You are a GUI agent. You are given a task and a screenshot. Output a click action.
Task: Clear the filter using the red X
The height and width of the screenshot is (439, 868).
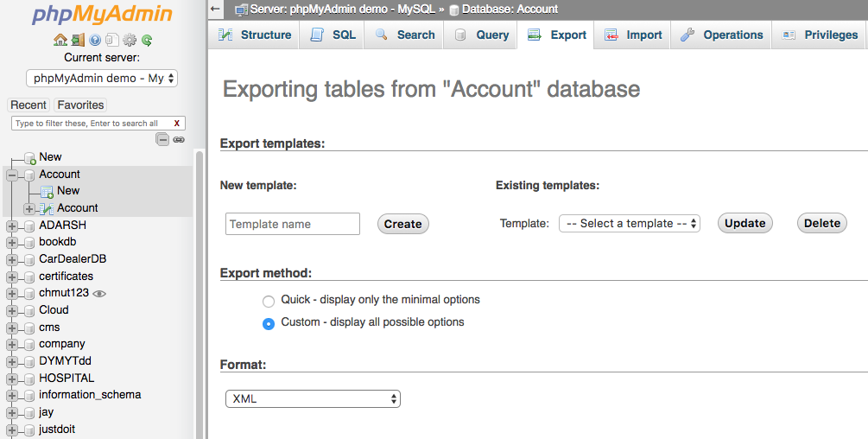176,124
